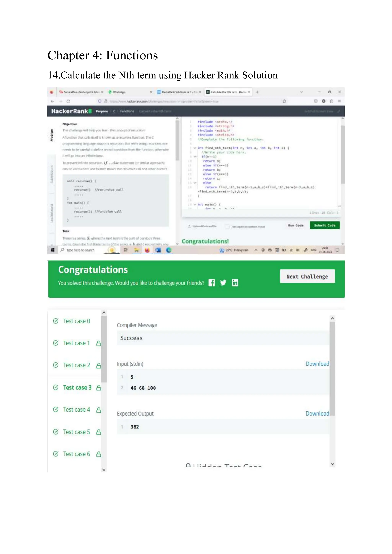The image size is (392, 554).
Task: Expand the system tray hidden icons chevron
Action: pos(256,250)
